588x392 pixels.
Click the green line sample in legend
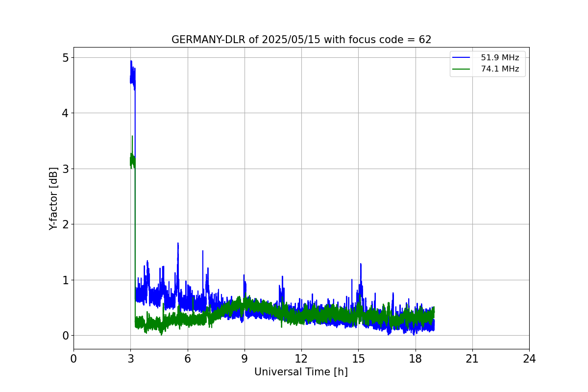coord(461,69)
